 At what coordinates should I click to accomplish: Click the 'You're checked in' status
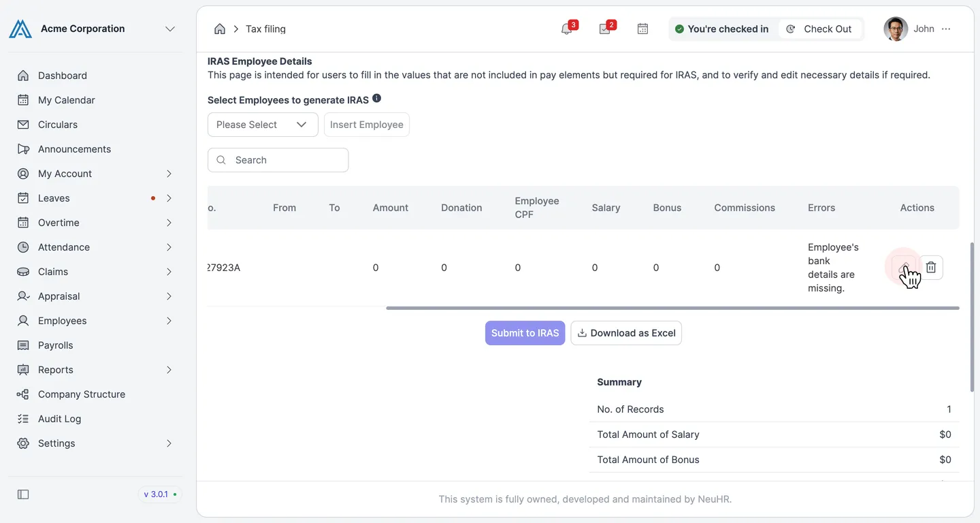point(721,29)
